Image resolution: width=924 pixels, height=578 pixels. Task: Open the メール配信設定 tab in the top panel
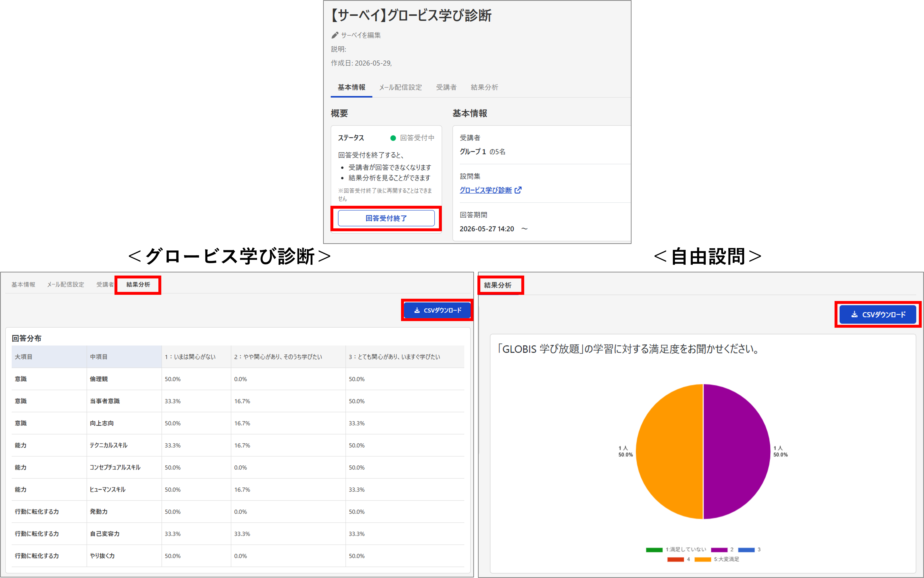(400, 88)
